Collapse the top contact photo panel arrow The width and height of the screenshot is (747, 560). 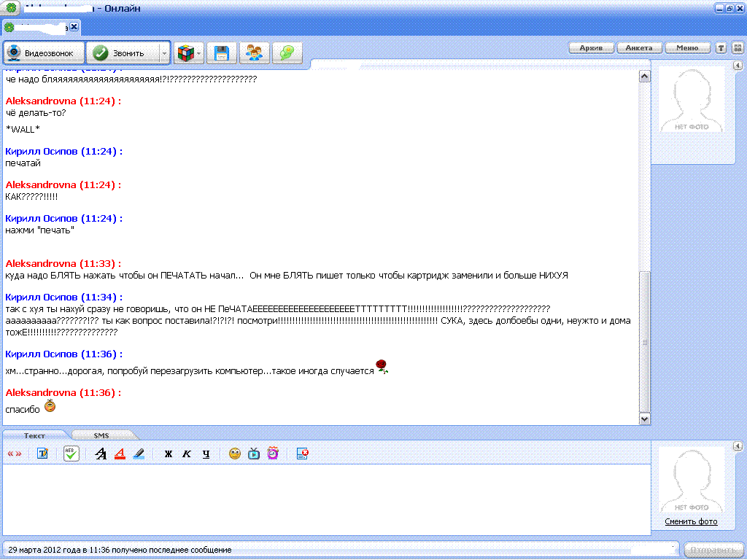click(737, 66)
